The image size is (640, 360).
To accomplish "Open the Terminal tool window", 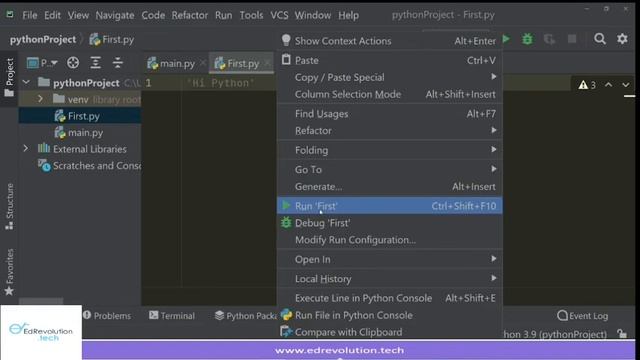I will point(172,316).
